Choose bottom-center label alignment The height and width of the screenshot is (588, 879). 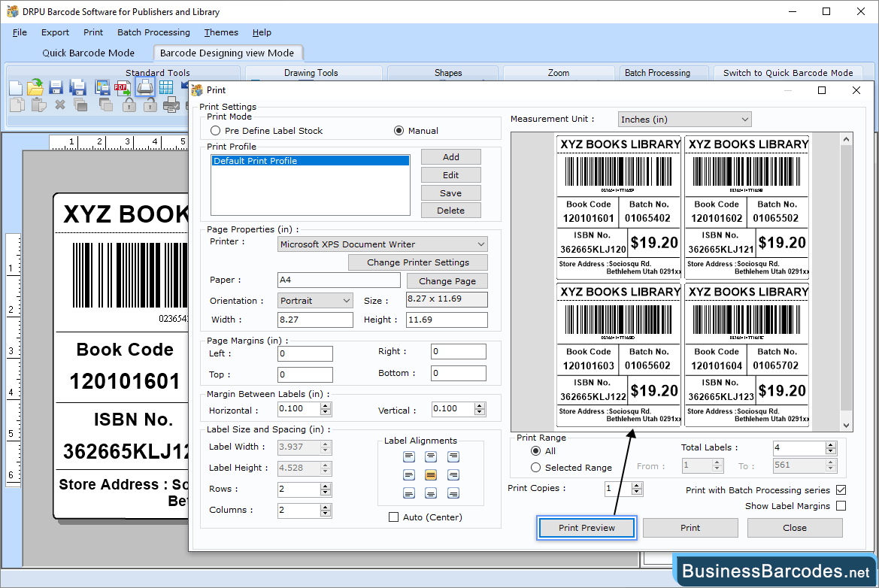(x=431, y=493)
